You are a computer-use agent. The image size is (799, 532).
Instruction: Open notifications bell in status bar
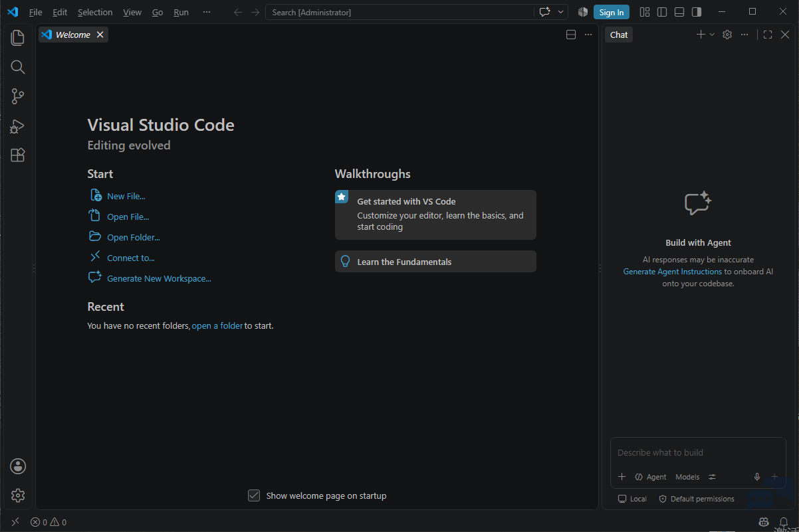784,522
